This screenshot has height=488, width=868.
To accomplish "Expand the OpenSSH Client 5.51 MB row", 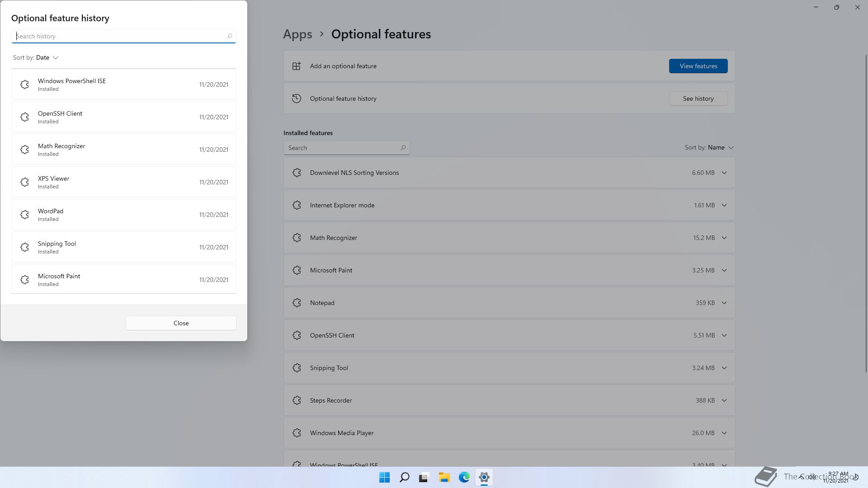I will (x=724, y=335).
